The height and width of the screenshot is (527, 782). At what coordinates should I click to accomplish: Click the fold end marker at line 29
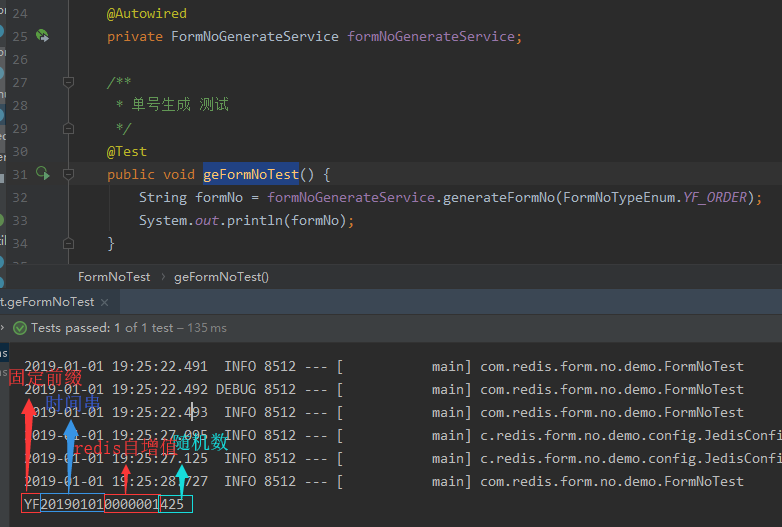[x=68, y=129]
